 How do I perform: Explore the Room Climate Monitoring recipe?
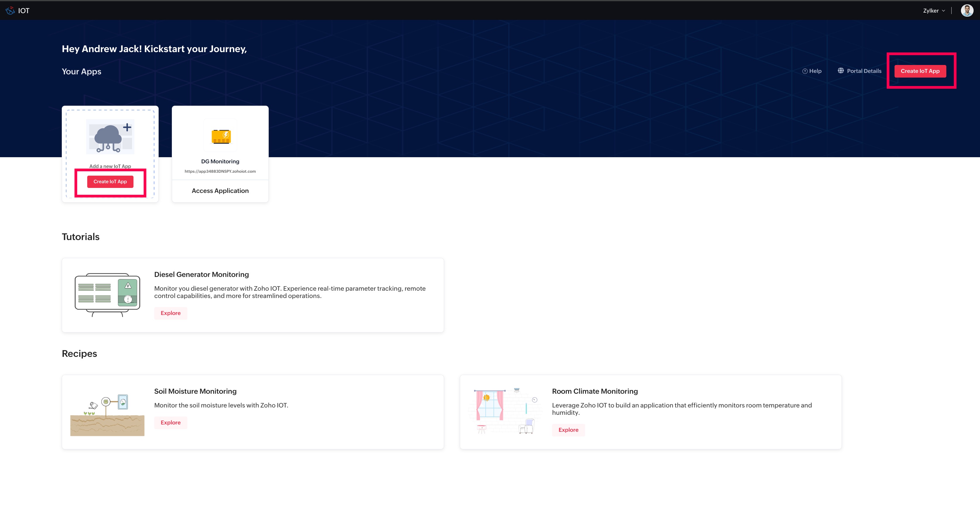coord(568,430)
